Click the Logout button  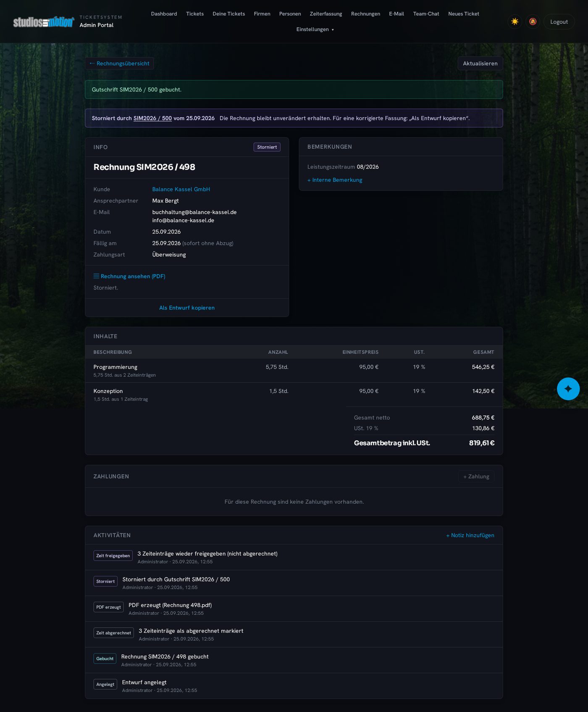(x=559, y=22)
